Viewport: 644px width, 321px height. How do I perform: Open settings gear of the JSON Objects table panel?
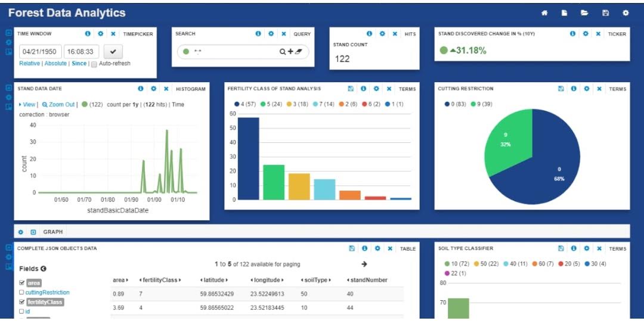(x=377, y=248)
